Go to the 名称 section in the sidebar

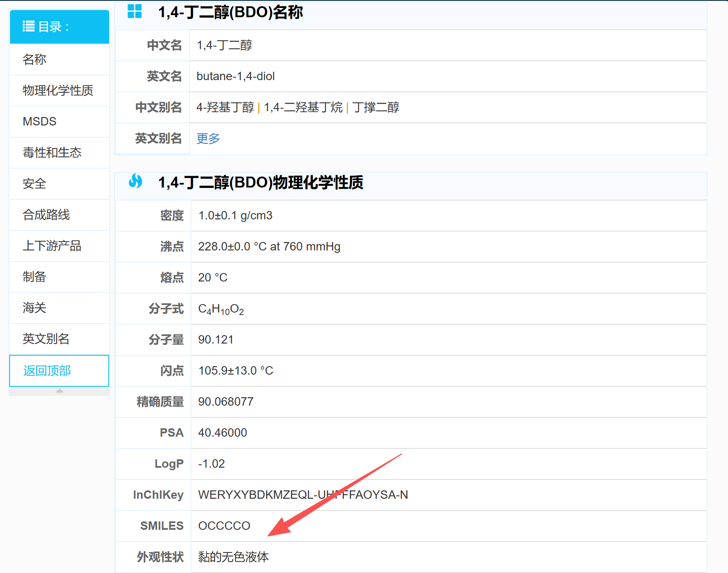click(34, 60)
